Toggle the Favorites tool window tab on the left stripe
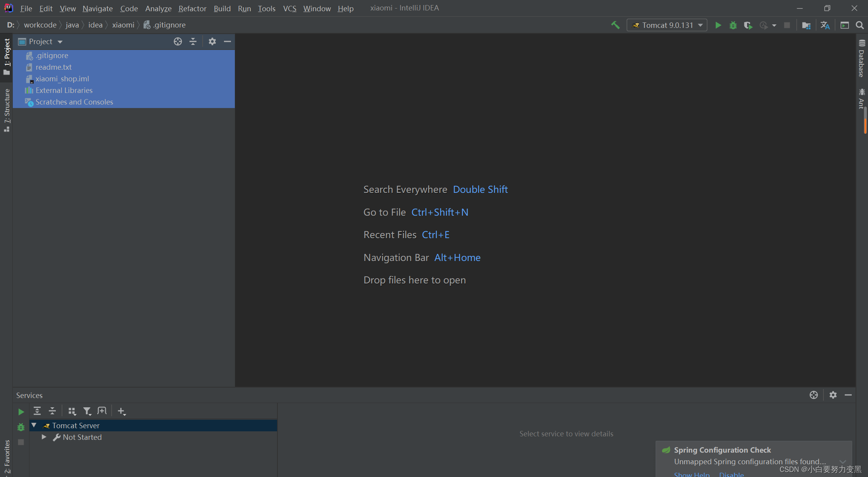Image resolution: width=868 pixels, height=477 pixels. [x=7, y=457]
